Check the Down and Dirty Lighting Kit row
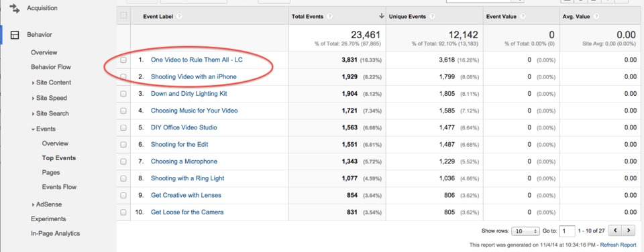Screen dimensions: 644x252 pos(123,94)
